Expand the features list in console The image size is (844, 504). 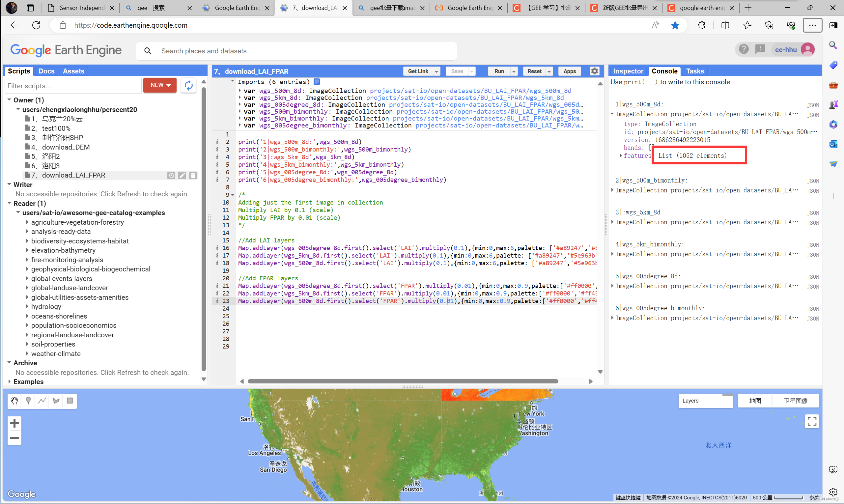(621, 155)
